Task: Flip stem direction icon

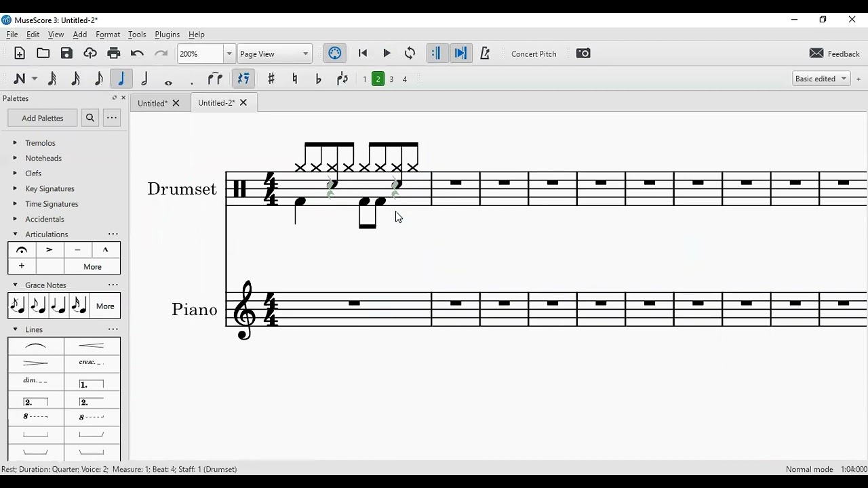Action: (x=342, y=79)
